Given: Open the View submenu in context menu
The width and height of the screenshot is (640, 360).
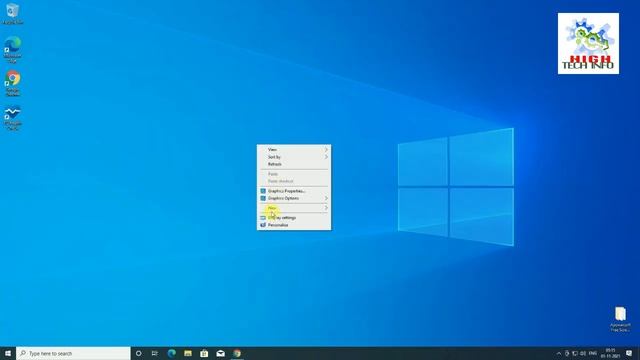Looking at the screenshot, I should point(294,150).
